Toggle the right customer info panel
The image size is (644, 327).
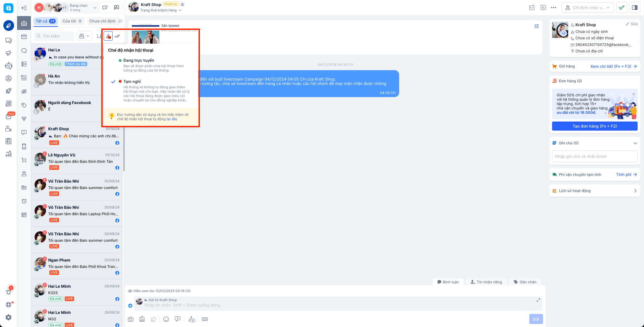635,8
